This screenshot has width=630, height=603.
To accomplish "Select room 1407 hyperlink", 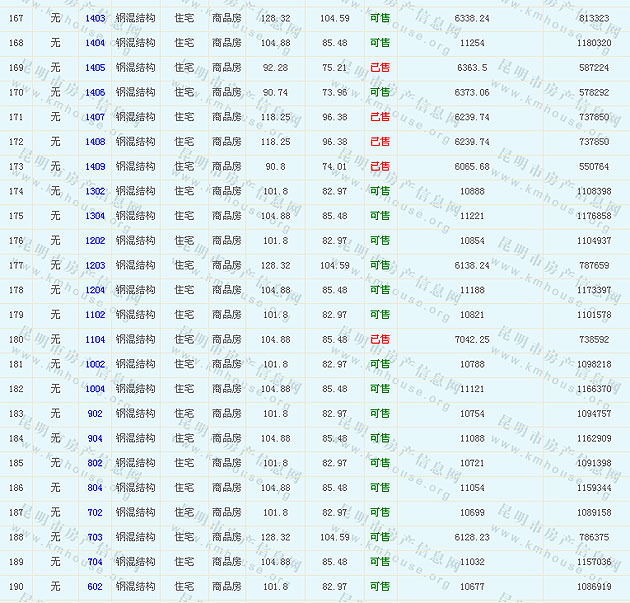I will point(95,117).
